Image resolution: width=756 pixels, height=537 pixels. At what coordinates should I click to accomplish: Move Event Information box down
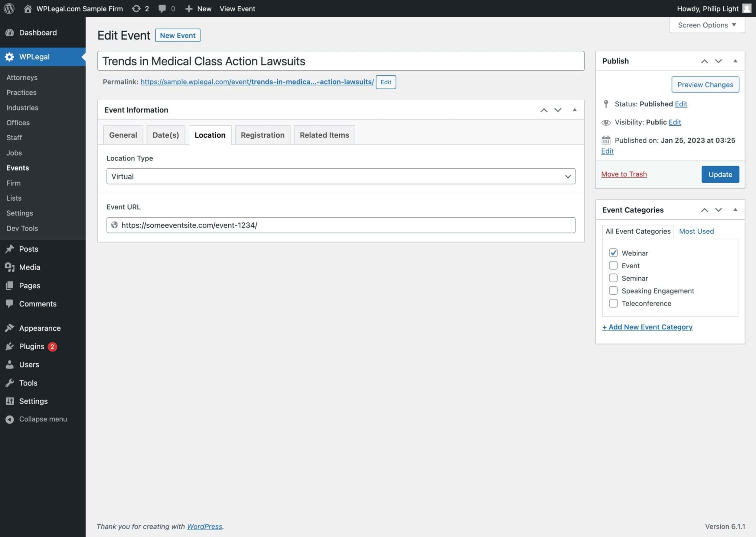tap(558, 110)
